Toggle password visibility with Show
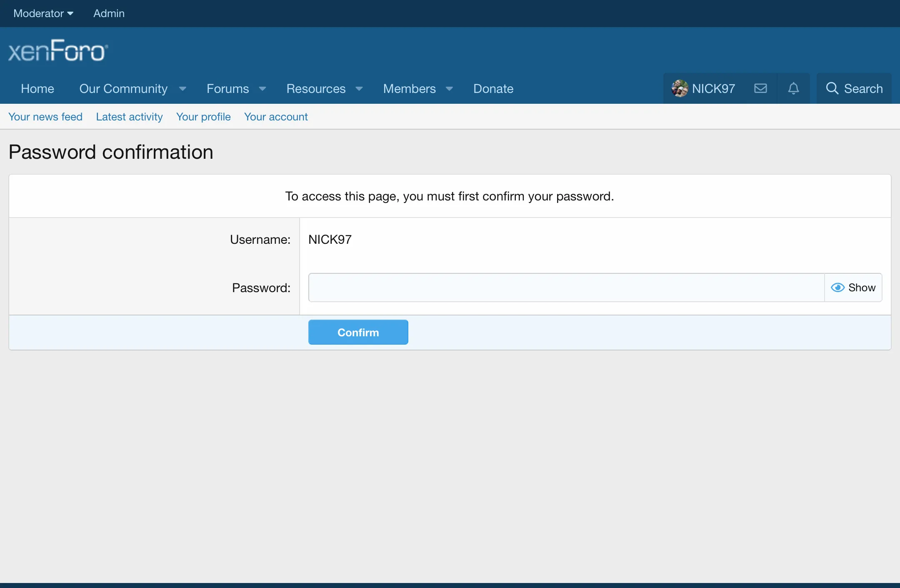 click(853, 288)
